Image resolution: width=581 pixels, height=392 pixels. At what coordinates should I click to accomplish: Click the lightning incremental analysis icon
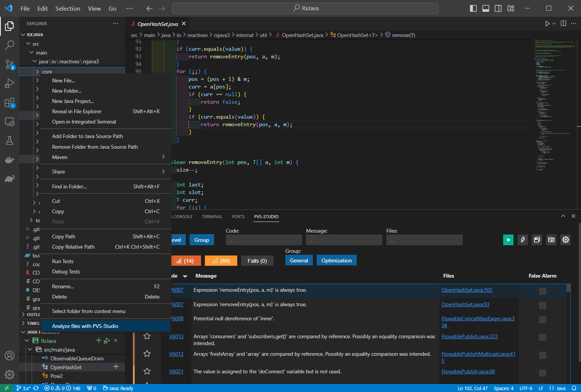point(523,239)
